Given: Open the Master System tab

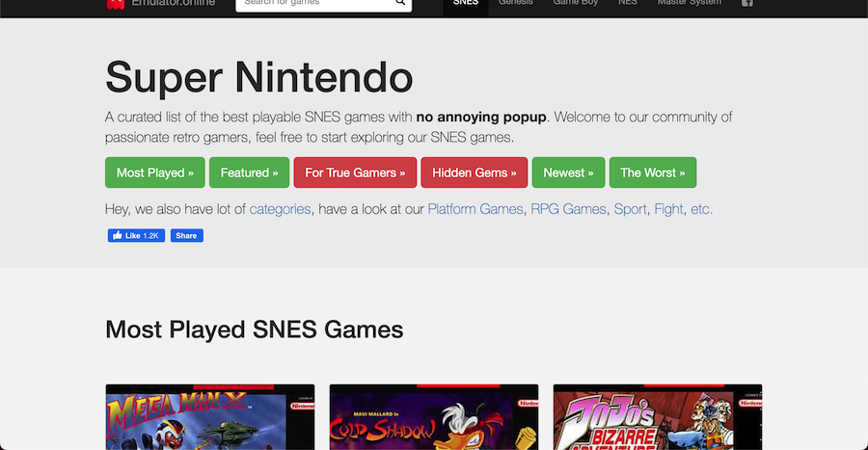Looking at the screenshot, I should (690, 3).
